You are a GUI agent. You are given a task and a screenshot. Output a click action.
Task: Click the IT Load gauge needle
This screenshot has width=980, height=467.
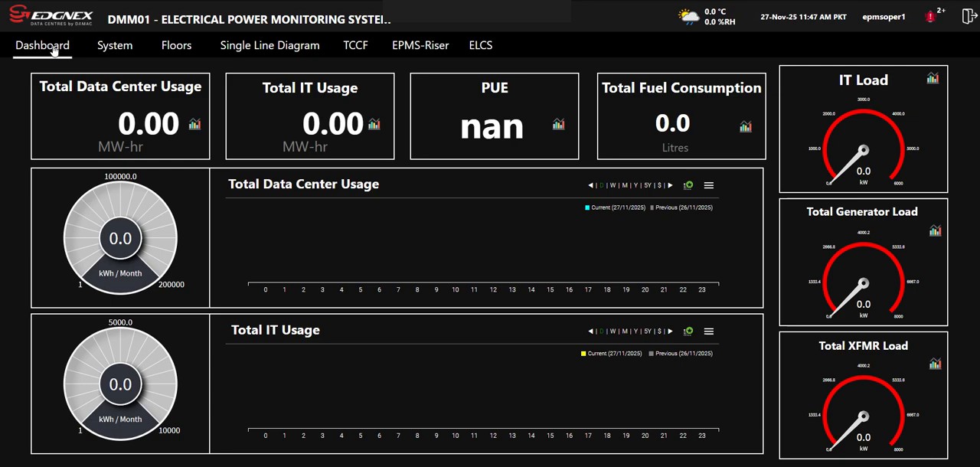coord(848,165)
